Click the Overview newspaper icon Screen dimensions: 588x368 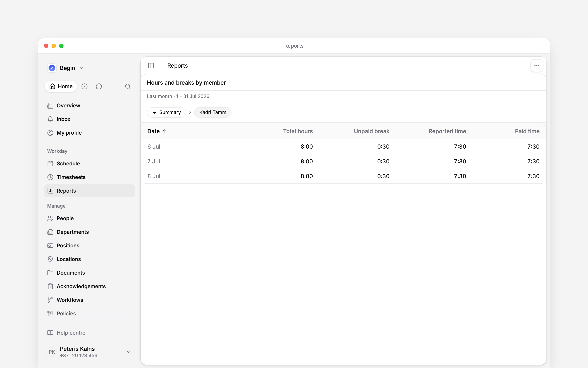[50, 106]
